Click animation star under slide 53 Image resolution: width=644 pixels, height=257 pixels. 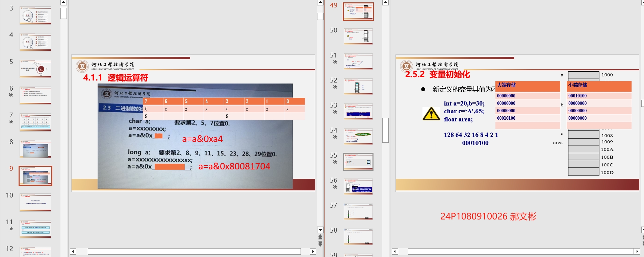point(335,112)
